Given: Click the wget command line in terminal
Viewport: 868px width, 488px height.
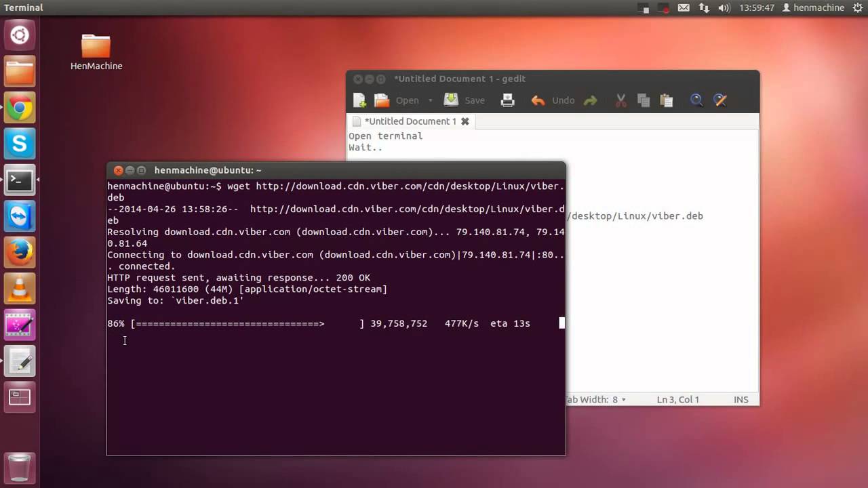Looking at the screenshot, I should click(336, 191).
